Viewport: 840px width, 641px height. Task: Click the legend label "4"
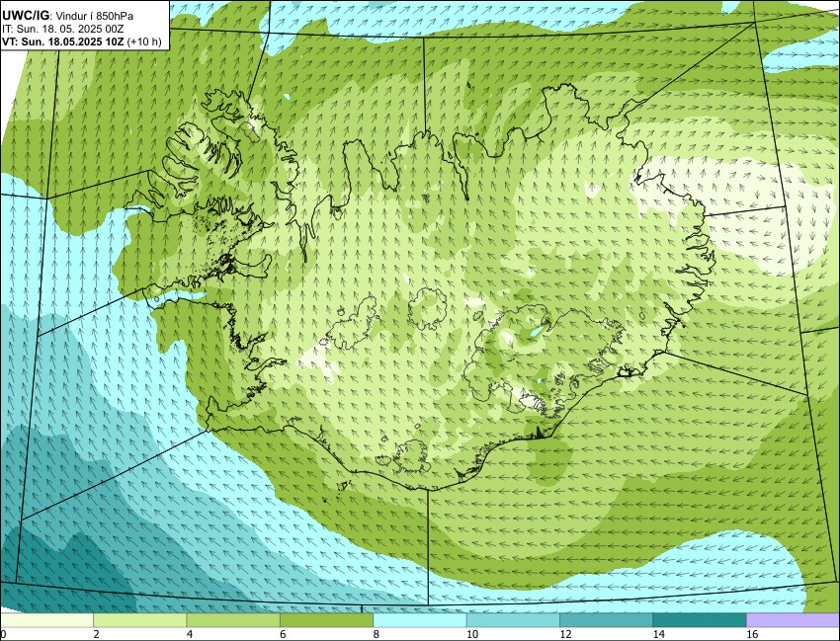coord(189,634)
